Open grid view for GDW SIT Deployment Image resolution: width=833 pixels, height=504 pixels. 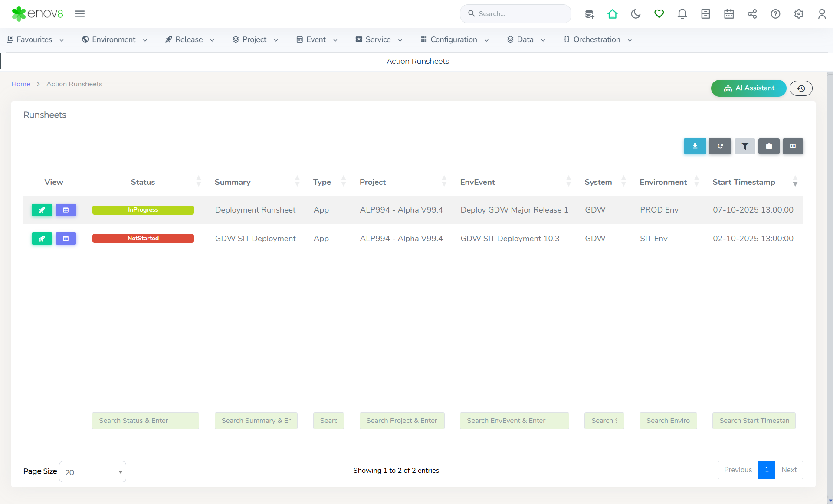pos(66,239)
